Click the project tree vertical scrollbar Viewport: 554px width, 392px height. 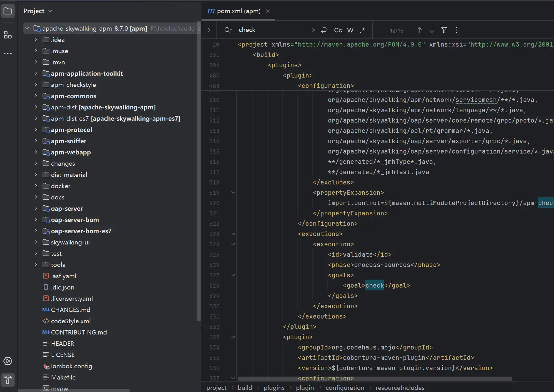click(199, 172)
